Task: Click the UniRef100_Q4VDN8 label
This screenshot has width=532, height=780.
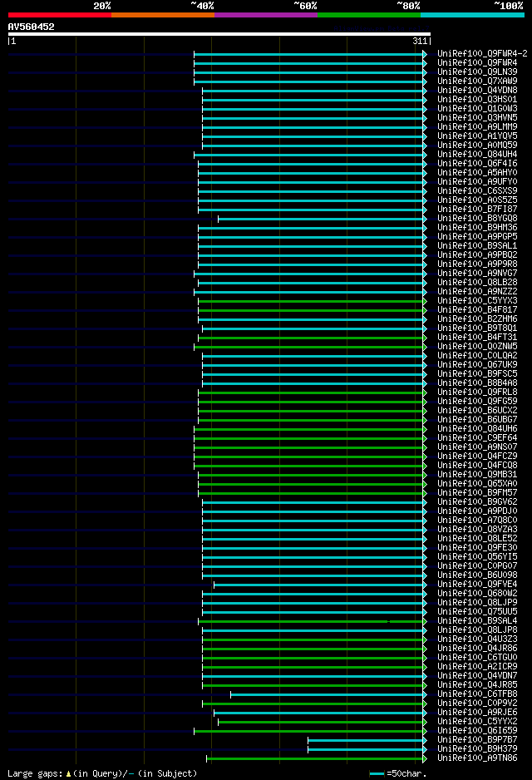Action: click(x=477, y=91)
